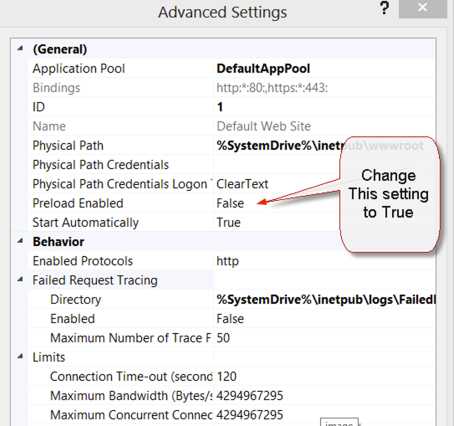Collapse the Behavior section
Screen dimensions: 454x426
tap(21, 241)
